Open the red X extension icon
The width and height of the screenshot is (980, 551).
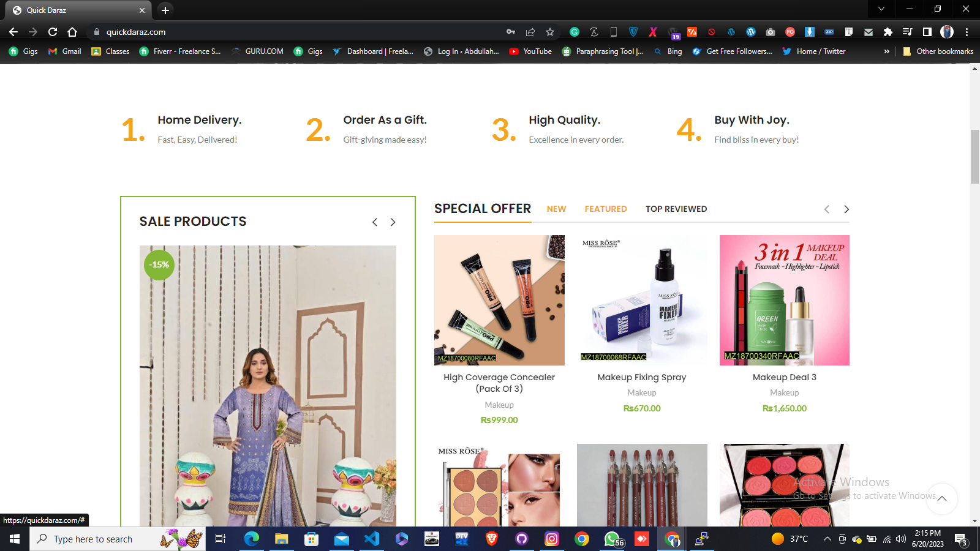point(653,32)
